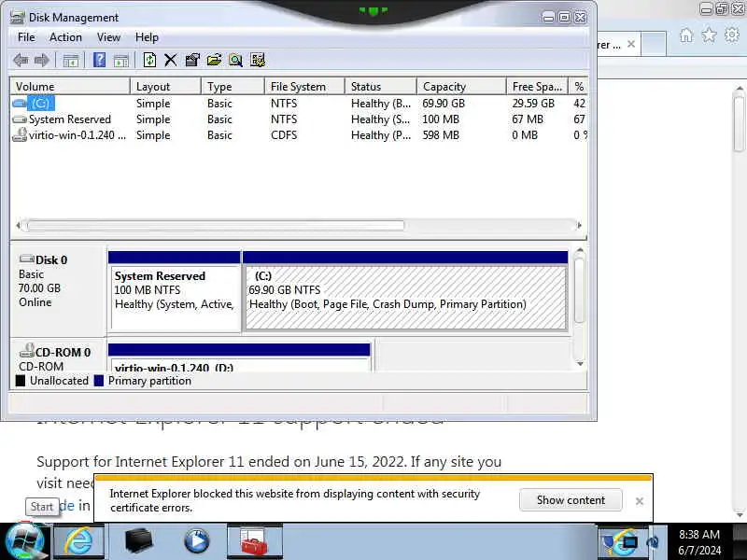747x560 pixels.
Task: Click the 29.59 GB free space cell
Action: (533, 104)
